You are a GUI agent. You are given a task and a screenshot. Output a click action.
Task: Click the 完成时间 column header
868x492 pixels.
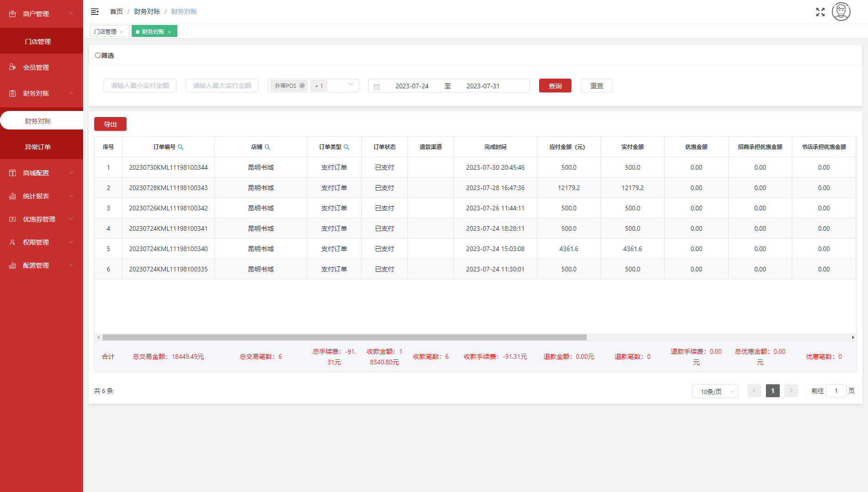(x=495, y=147)
